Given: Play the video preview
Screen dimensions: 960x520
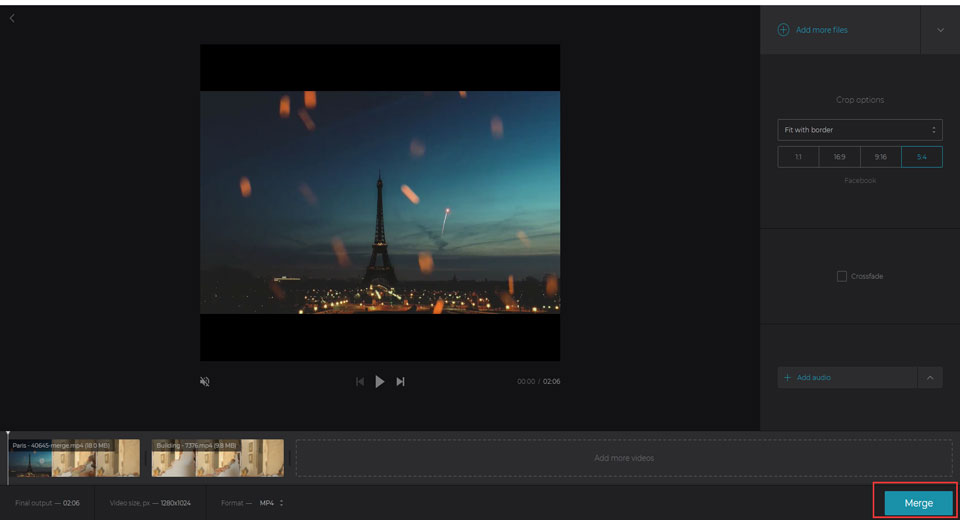Looking at the screenshot, I should click(x=380, y=382).
